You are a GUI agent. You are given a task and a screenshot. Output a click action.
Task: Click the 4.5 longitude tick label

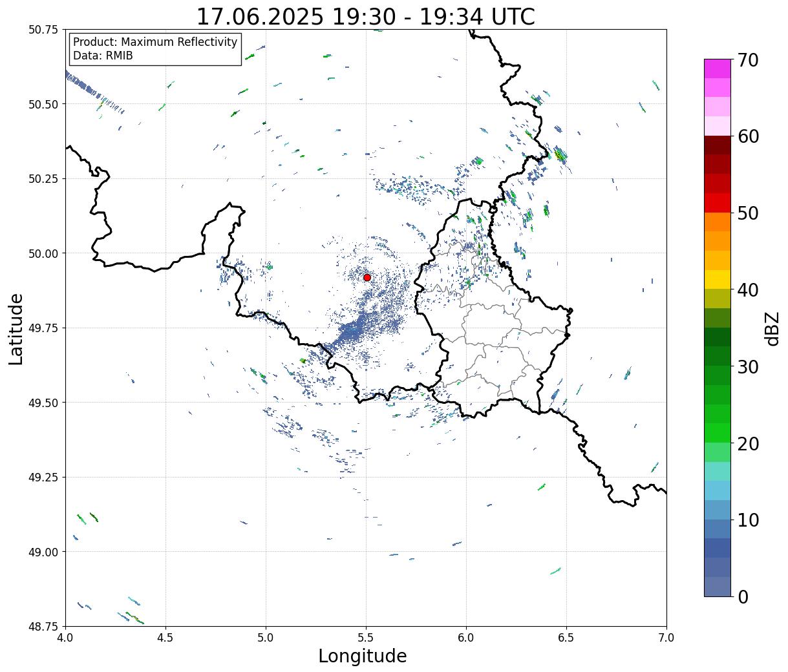click(165, 637)
